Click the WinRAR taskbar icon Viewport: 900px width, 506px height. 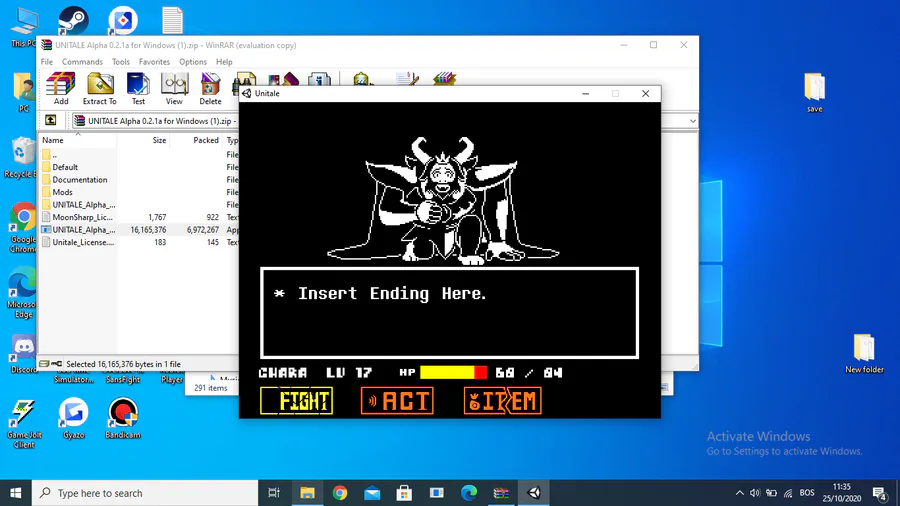coord(501,493)
